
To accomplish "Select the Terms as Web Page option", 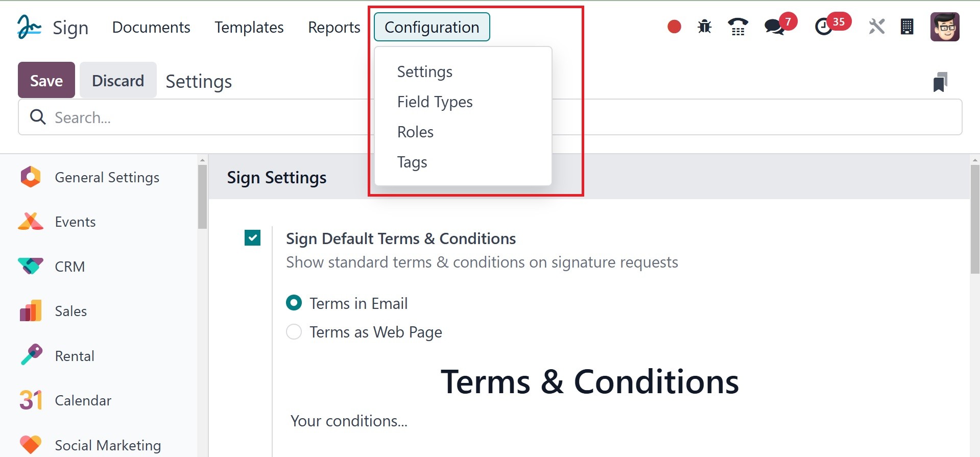I will pyautogui.click(x=294, y=332).
